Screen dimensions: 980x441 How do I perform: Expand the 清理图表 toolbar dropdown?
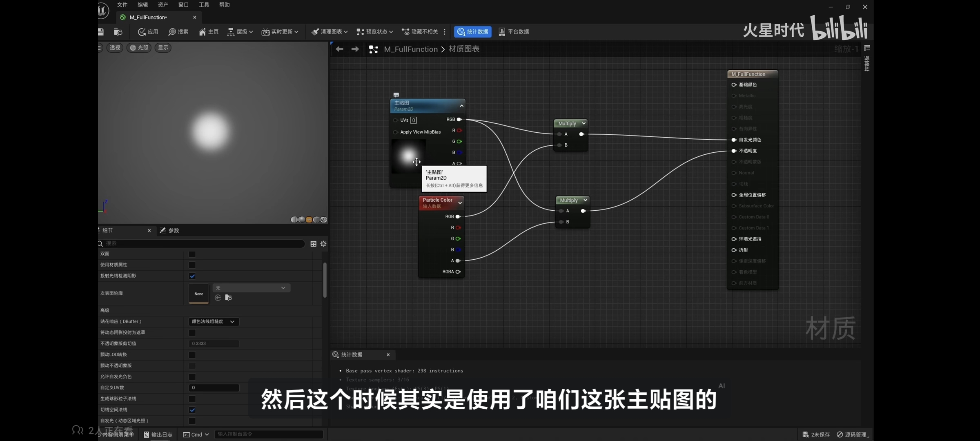tap(345, 32)
